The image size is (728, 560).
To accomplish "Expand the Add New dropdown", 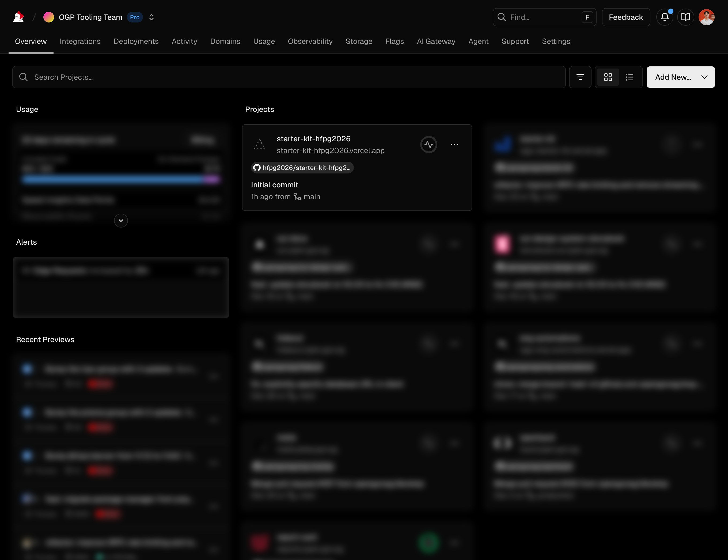I will click(680, 77).
